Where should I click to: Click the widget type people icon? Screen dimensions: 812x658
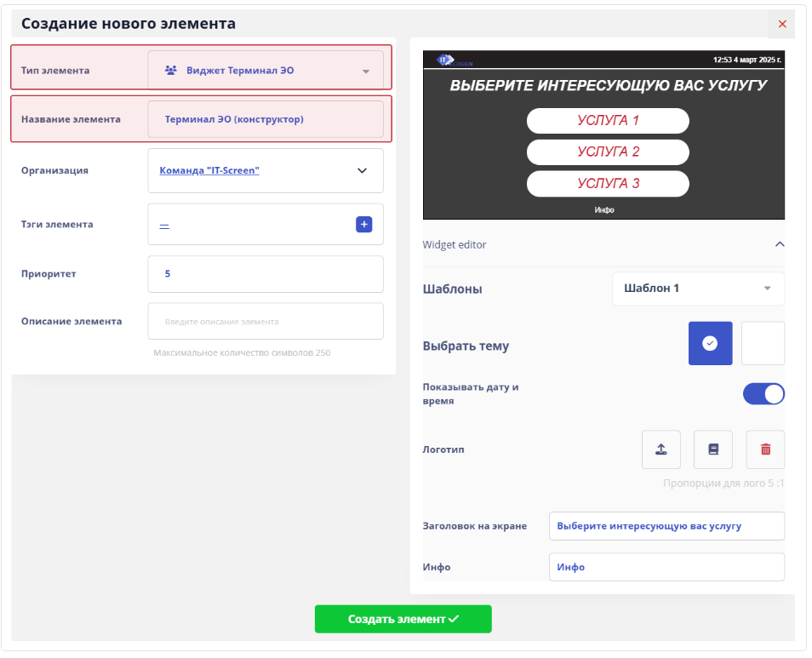click(x=170, y=71)
